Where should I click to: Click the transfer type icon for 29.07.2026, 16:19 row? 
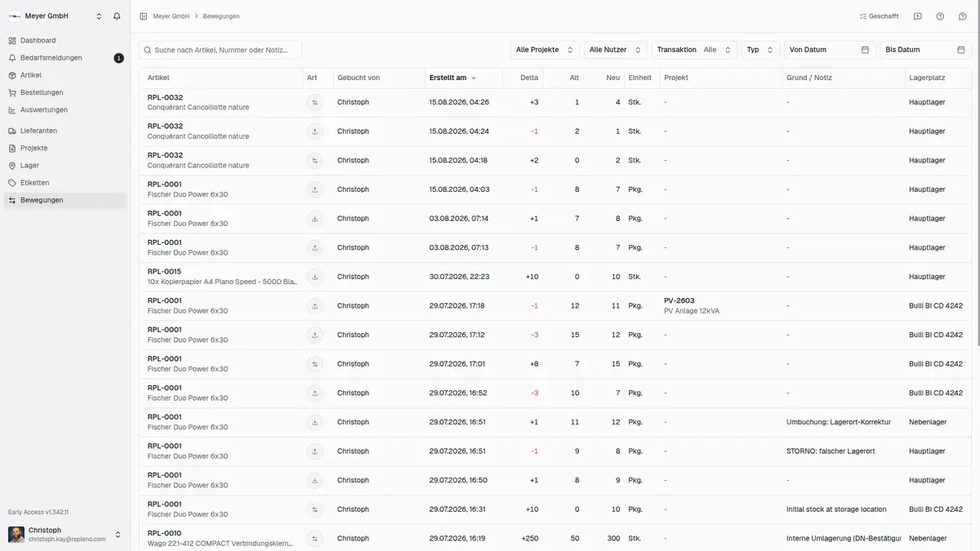pos(315,539)
